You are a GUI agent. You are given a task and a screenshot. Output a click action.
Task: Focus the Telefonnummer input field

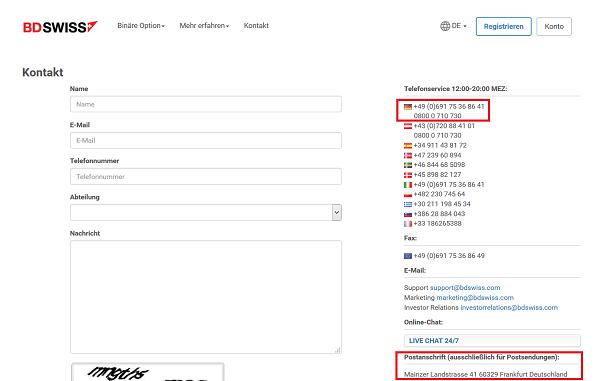[x=205, y=176]
